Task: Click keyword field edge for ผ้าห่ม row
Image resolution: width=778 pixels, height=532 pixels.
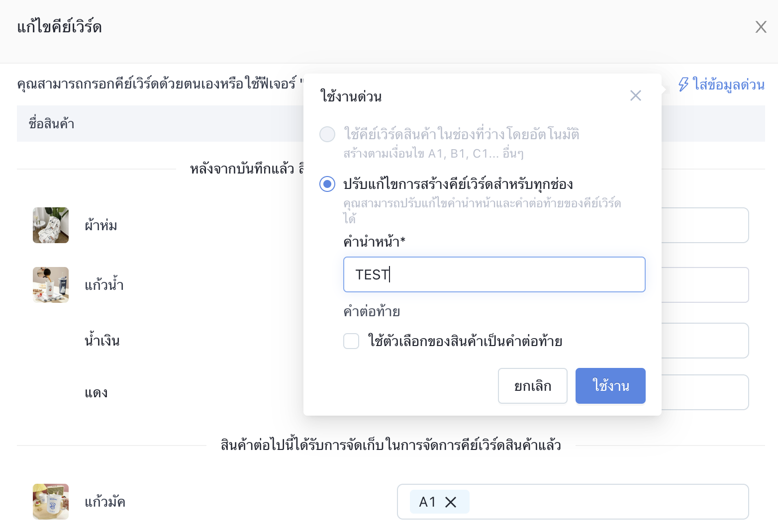Action: click(x=705, y=225)
